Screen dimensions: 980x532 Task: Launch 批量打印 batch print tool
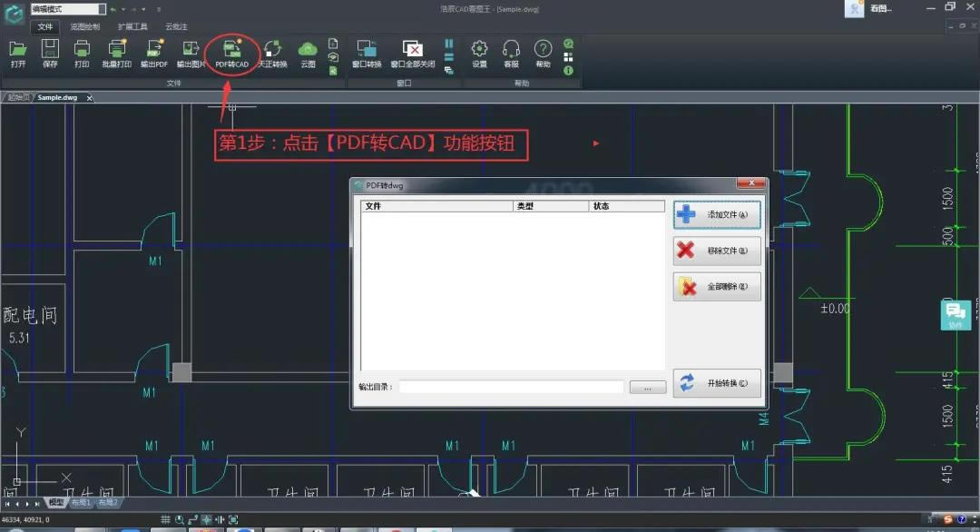(116, 54)
